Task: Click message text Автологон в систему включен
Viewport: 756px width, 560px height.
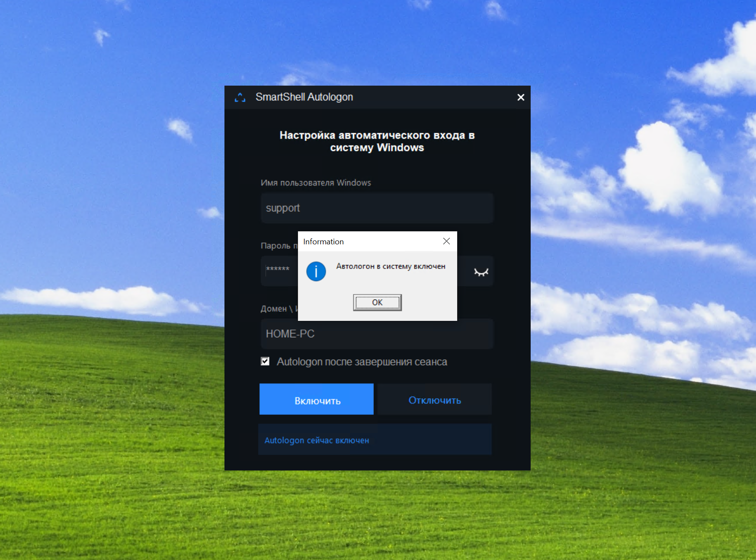Action: (391, 266)
